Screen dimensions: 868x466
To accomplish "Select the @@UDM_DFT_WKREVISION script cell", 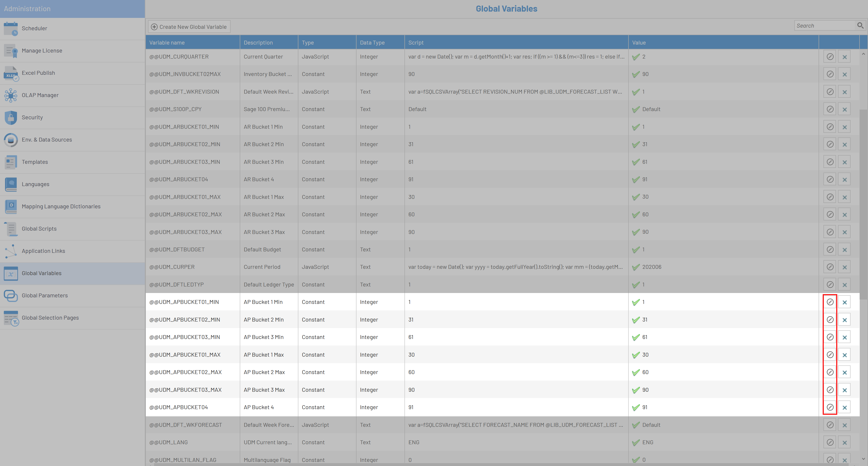I will (517, 92).
